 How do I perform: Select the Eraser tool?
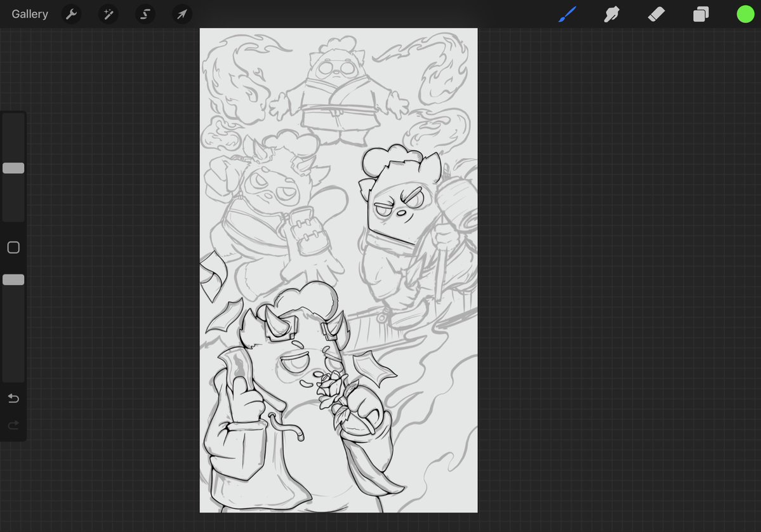click(656, 14)
